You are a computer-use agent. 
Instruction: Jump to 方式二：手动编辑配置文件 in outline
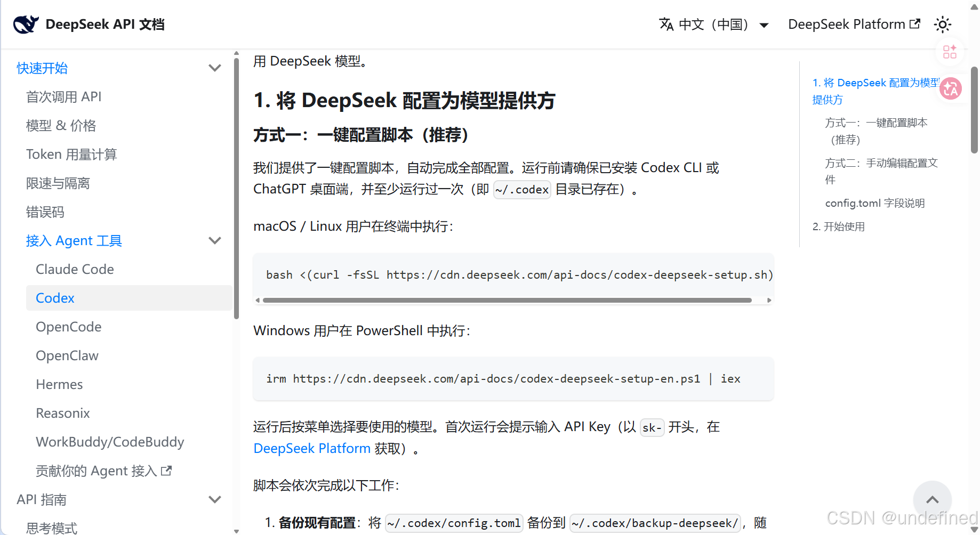pos(881,171)
